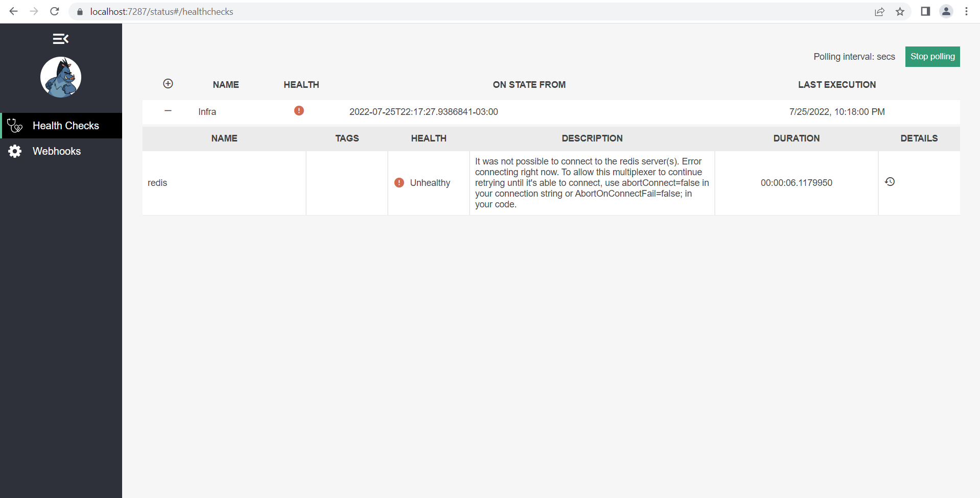Viewport: 980px width, 498px height.
Task: Collapse the Infra row
Action: coord(168,111)
